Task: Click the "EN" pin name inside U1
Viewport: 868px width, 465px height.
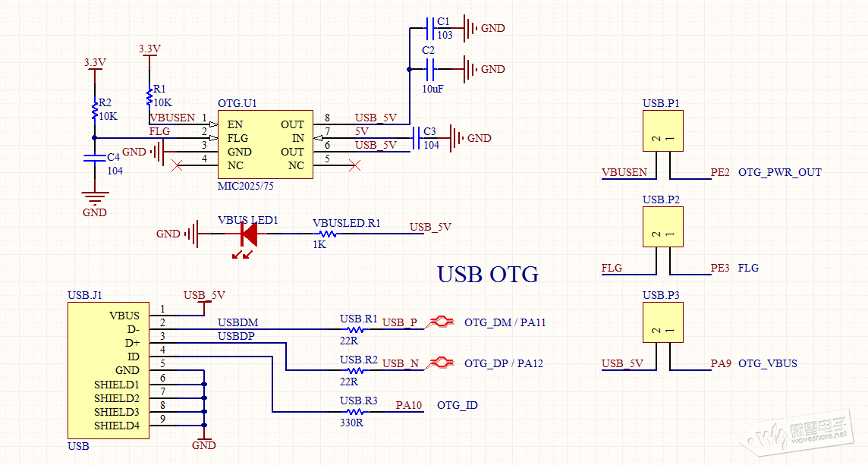Action: (x=234, y=124)
